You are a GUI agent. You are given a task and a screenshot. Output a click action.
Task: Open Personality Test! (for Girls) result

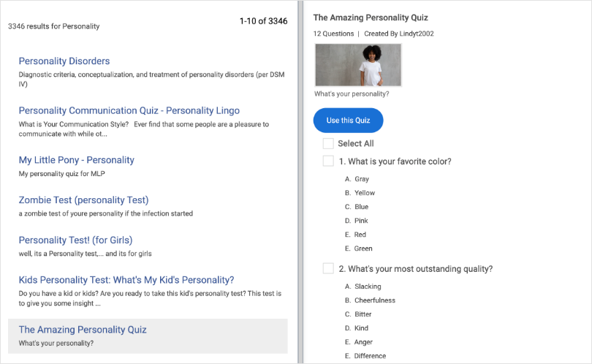tap(75, 240)
